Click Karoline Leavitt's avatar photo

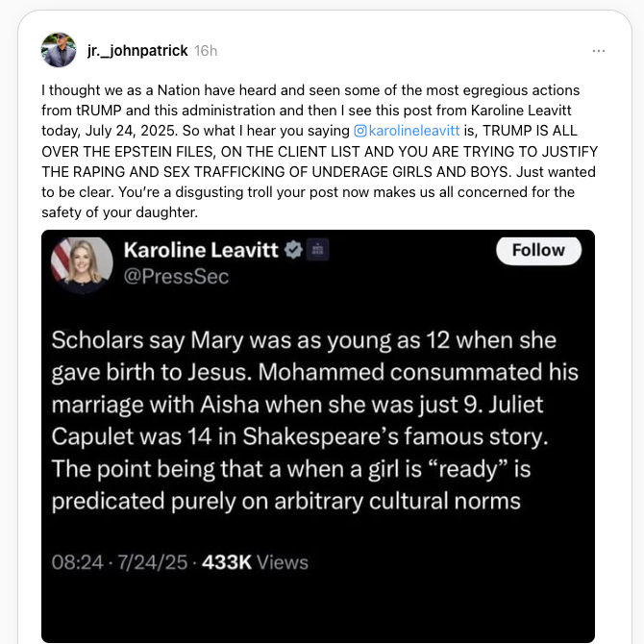pyautogui.click(x=82, y=264)
